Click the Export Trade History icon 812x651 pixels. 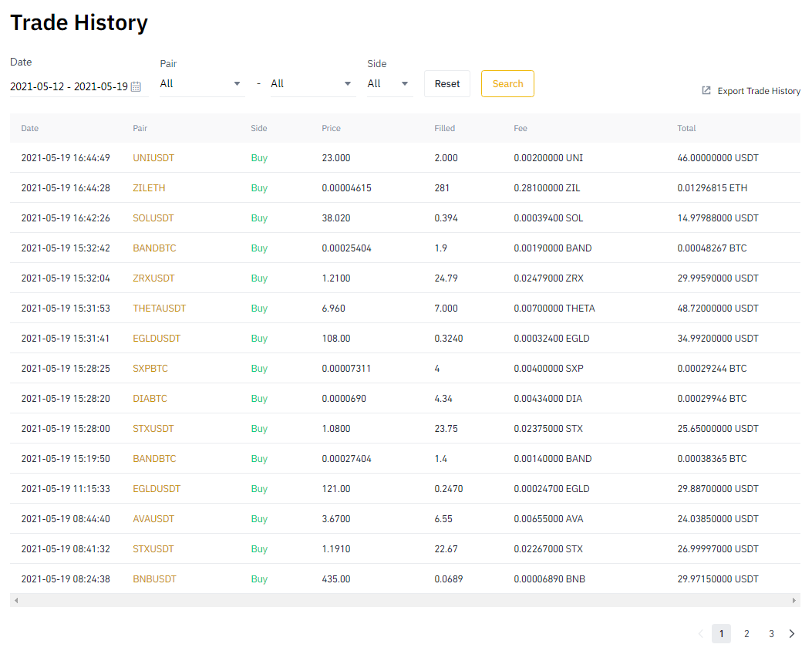pos(706,91)
